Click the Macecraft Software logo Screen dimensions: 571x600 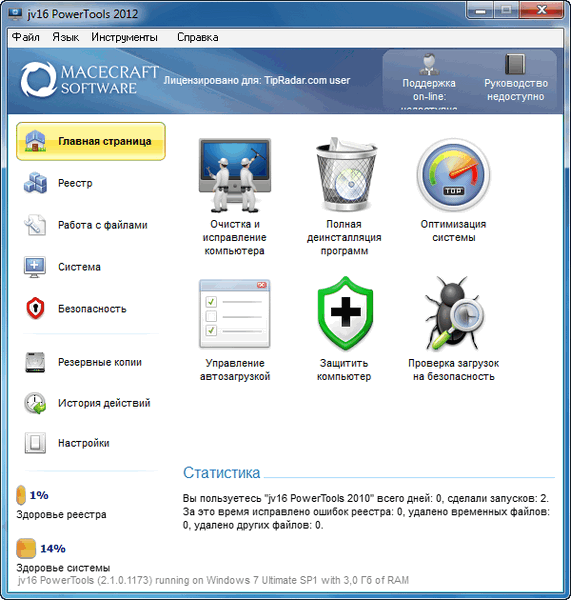(x=89, y=80)
